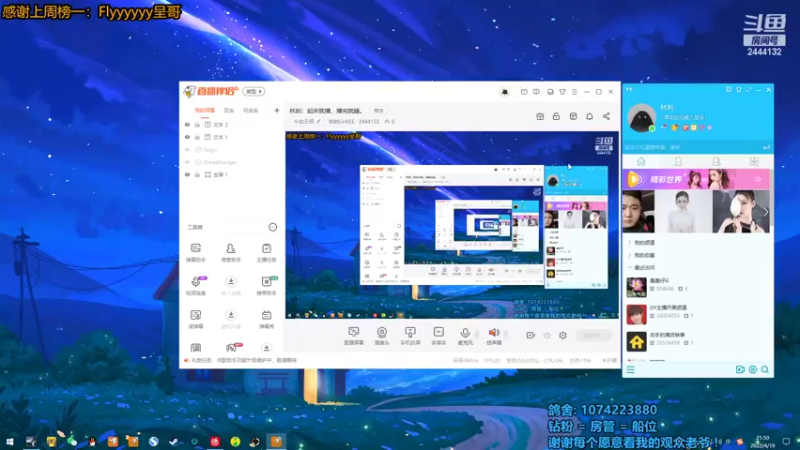
Task: Add a 多媒体 media source
Action: click(x=438, y=336)
